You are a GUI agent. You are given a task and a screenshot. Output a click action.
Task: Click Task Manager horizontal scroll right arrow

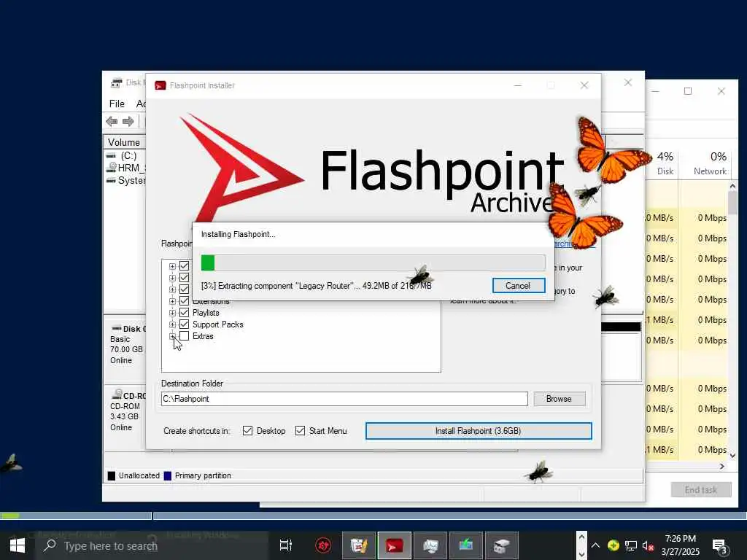tap(722, 467)
